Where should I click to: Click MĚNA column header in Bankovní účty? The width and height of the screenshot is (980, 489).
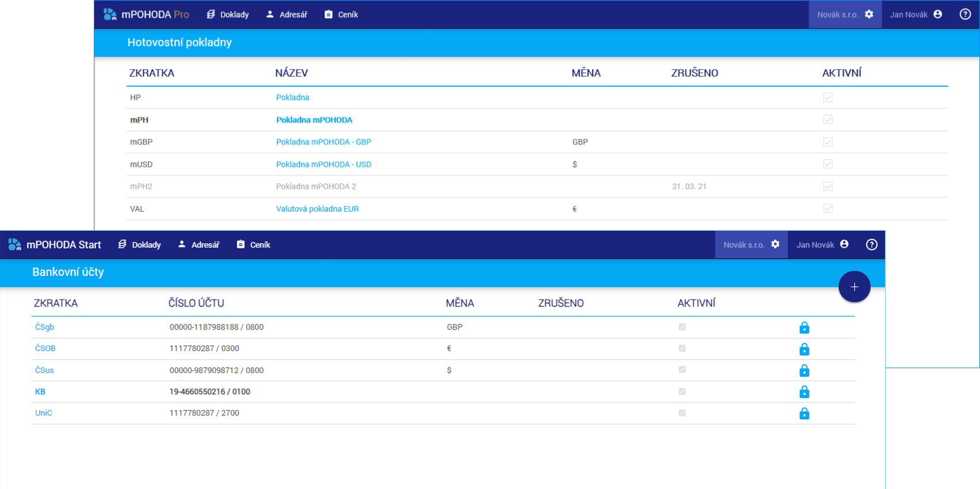click(x=460, y=303)
